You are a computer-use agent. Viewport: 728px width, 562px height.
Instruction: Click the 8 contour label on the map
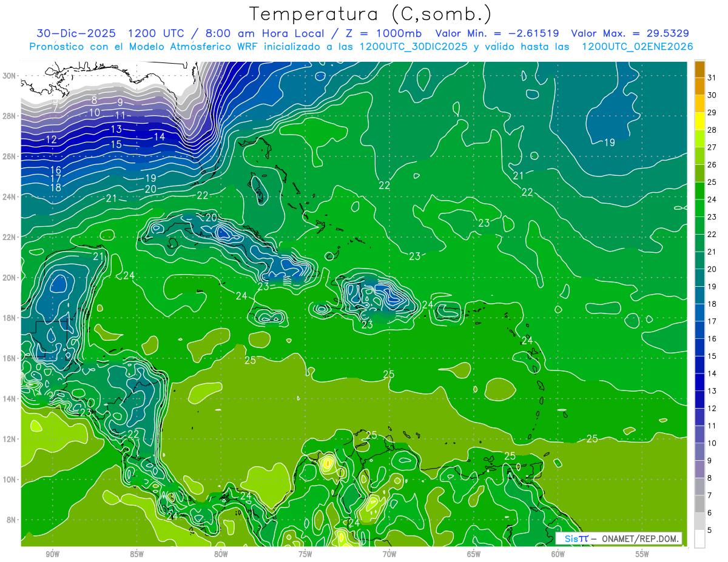click(x=94, y=101)
